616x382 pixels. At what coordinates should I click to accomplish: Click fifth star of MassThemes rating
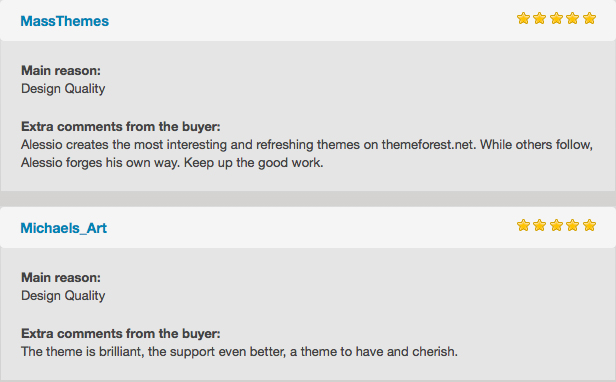[x=589, y=18]
